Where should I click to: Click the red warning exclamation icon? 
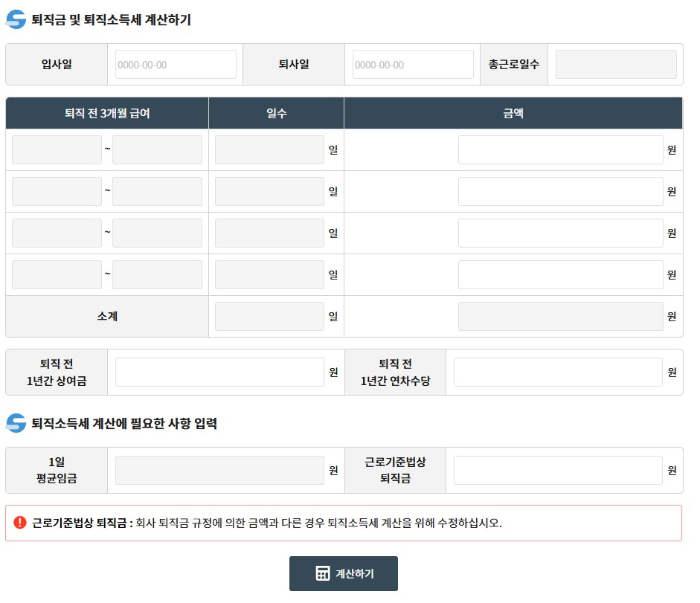click(x=20, y=522)
